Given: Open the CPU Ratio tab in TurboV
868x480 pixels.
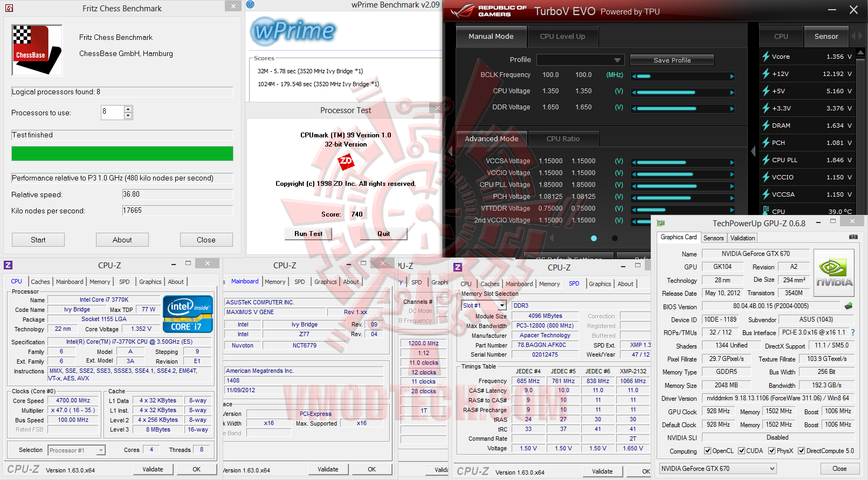Looking at the screenshot, I should coord(563,138).
